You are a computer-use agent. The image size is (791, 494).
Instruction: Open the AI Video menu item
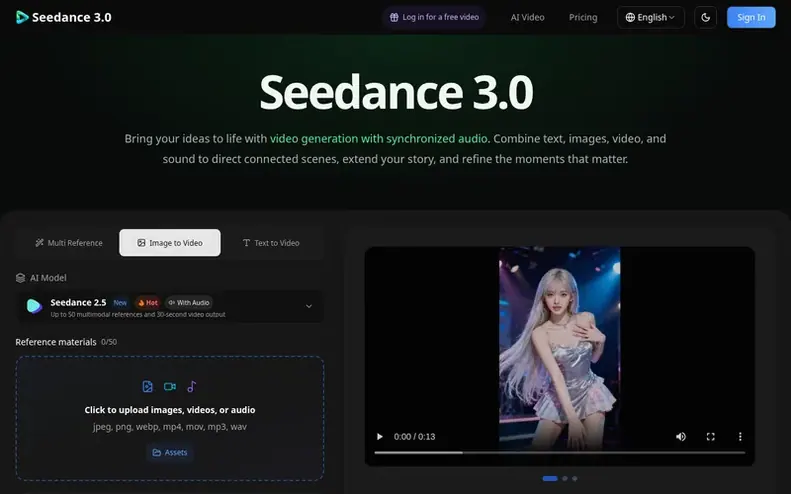[x=527, y=17]
